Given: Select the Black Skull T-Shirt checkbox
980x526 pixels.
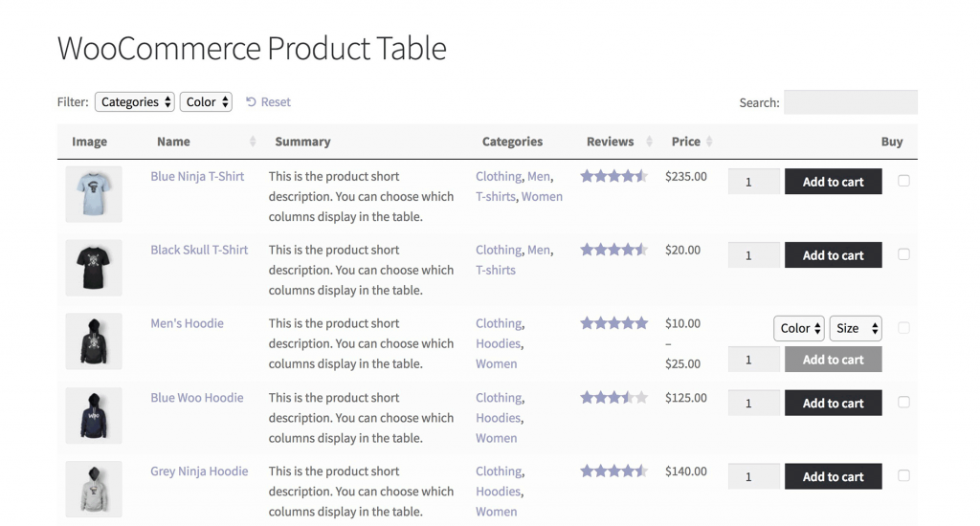Looking at the screenshot, I should [x=903, y=254].
